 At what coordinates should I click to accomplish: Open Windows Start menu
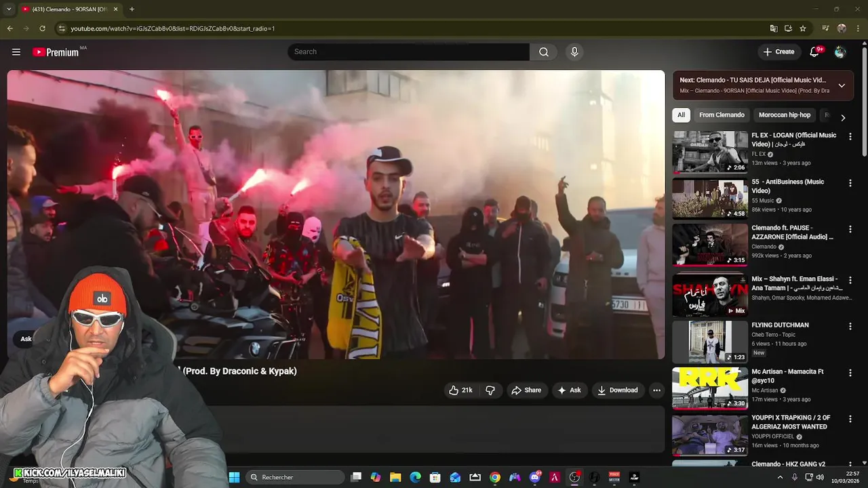point(234,477)
